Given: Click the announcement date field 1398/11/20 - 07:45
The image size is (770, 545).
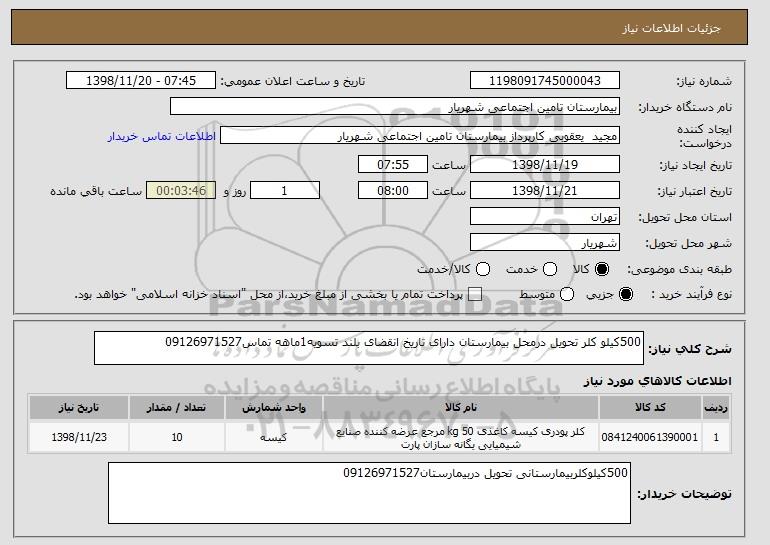Looking at the screenshot, I should 141,81.
